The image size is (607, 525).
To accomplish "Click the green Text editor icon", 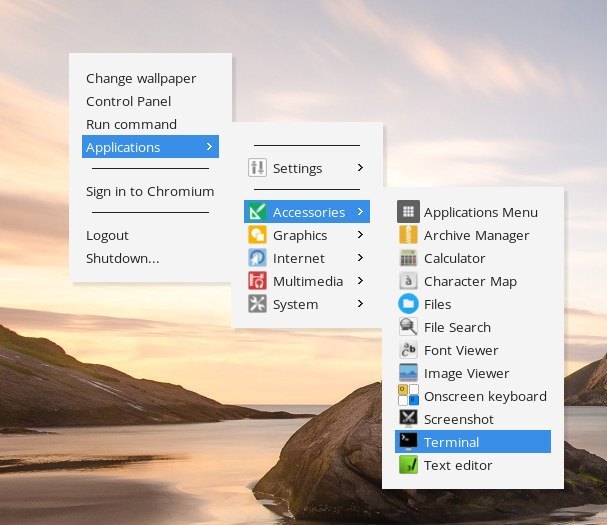I will click(x=408, y=465).
